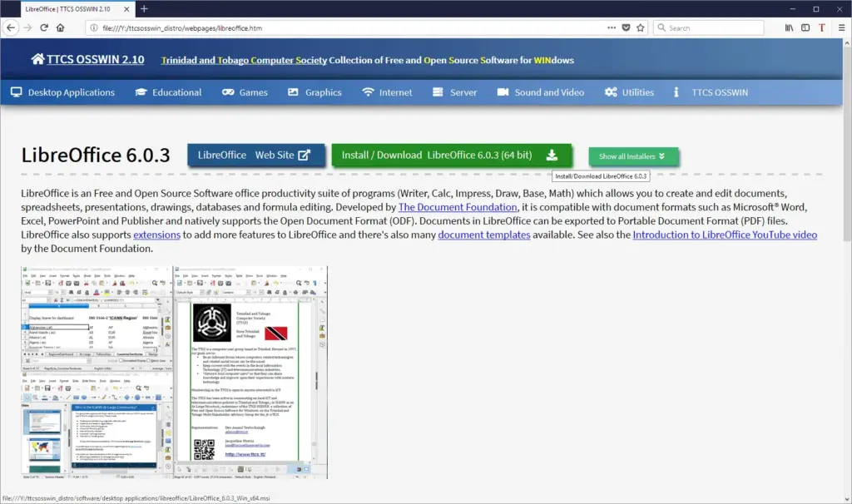The height and width of the screenshot is (504, 852).
Task: Open a new browser tab
Action: (x=144, y=8)
